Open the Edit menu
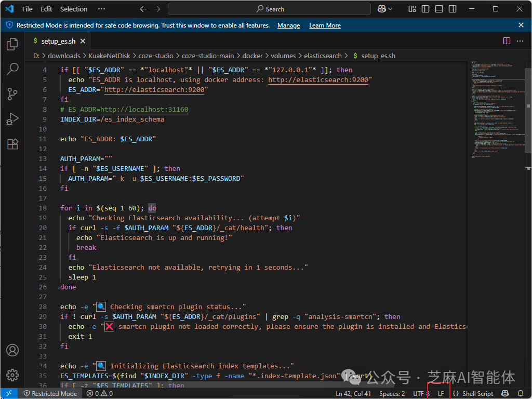The image size is (532, 399). pyautogui.click(x=46, y=9)
